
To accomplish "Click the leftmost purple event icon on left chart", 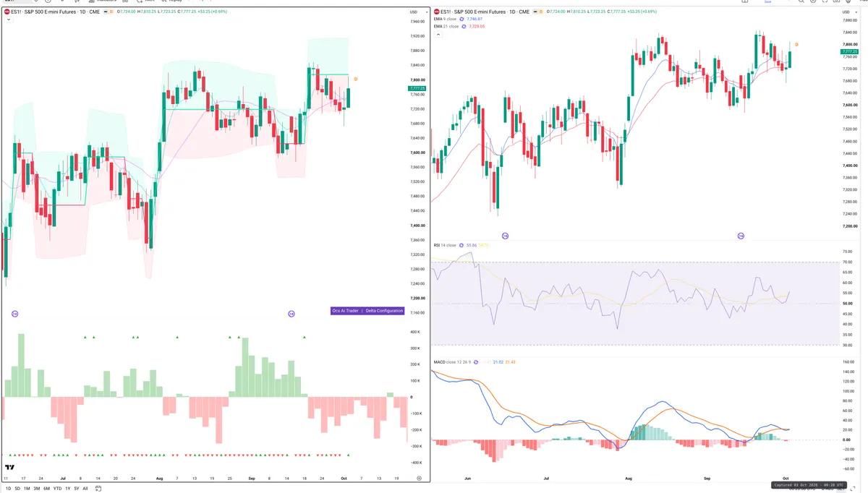I will pos(15,314).
